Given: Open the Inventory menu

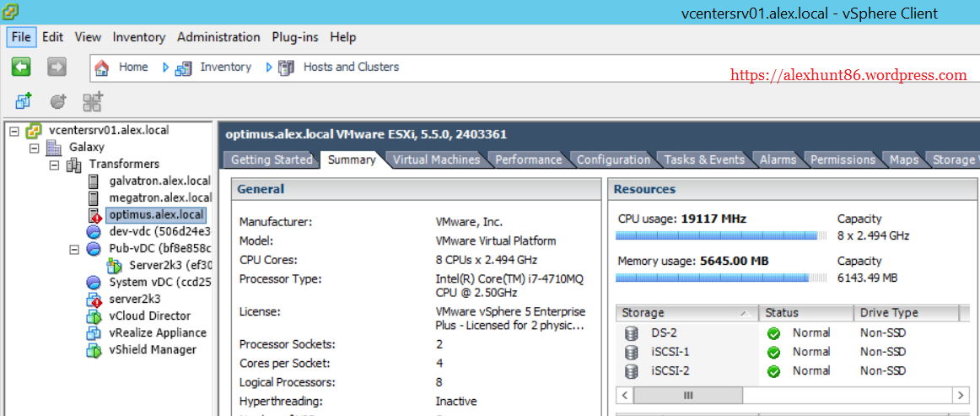Looking at the screenshot, I should [x=139, y=37].
